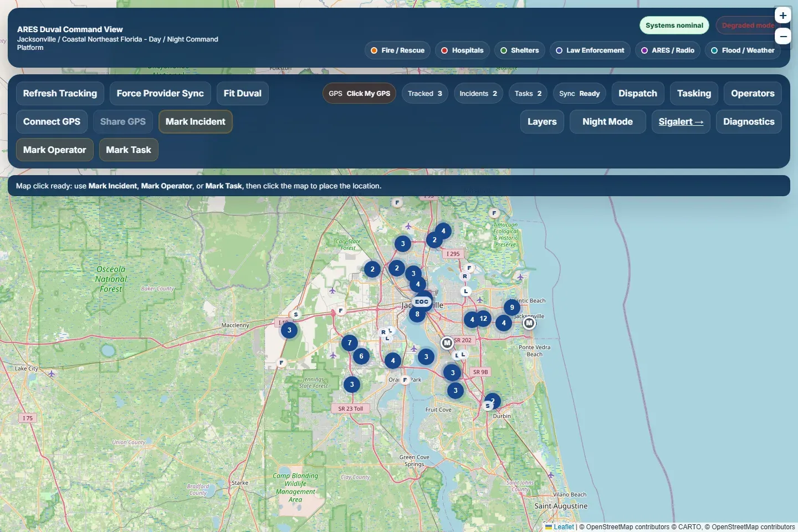
Task: Switch on Night Mode
Action: (x=608, y=122)
